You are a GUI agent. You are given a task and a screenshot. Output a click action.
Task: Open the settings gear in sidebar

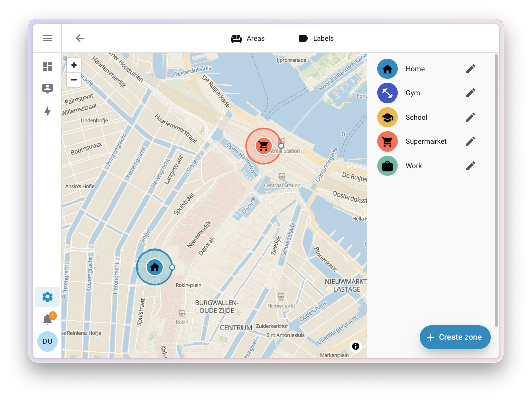click(47, 297)
